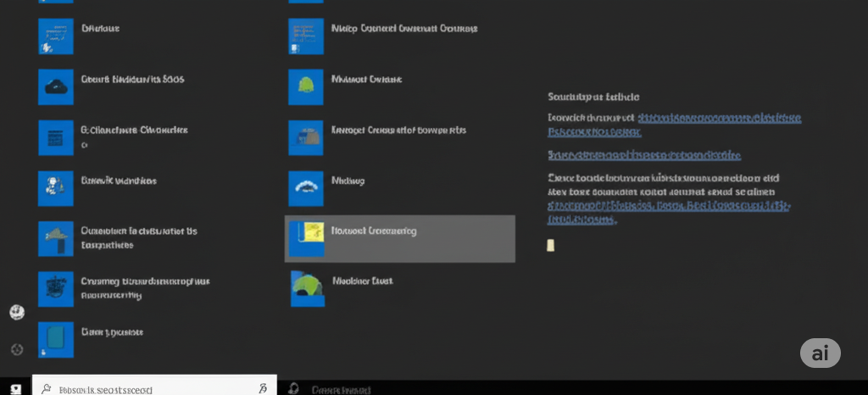Open the app with the green and blue swirl icon
This screenshot has width=868, height=395.
click(x=308, y=289)
